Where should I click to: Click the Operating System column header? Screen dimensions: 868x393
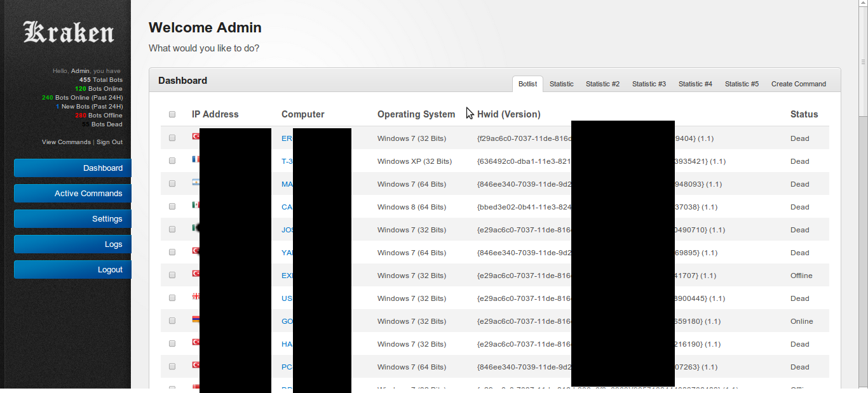pos(416,115)
